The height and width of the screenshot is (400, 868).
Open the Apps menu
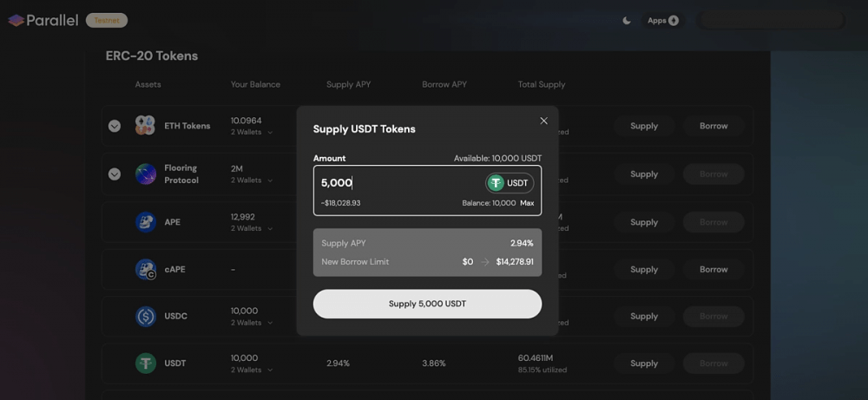point(663,21)
